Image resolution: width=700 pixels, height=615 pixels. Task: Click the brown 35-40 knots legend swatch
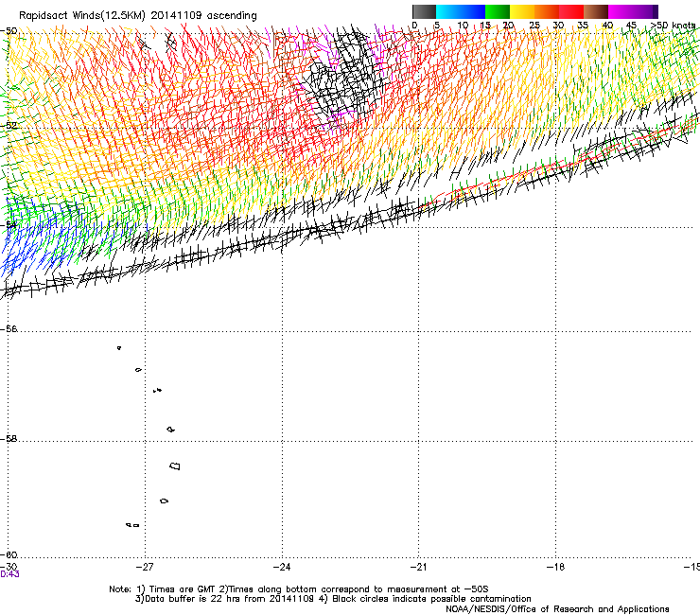click(596, 11)
